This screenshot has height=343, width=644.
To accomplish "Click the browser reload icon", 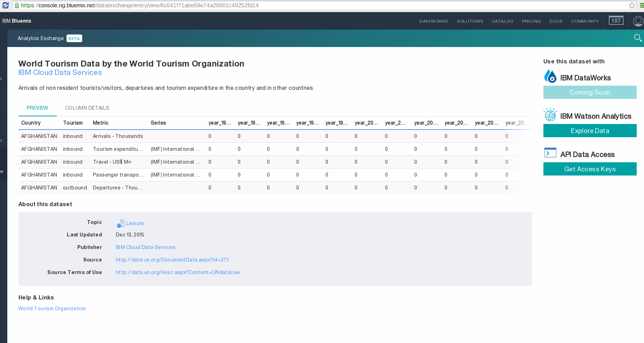I will click(x=6, y=5).
